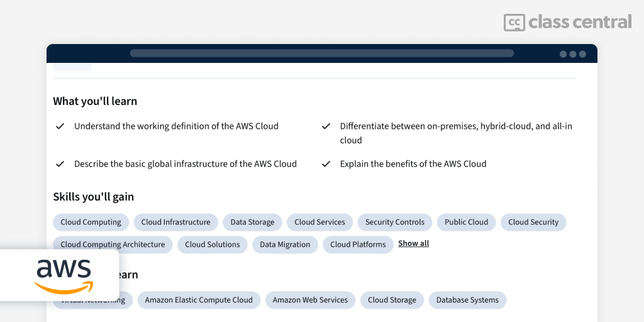Viewport: 644px width, 322px height.
Task: Click "Understand the working definition of the AWS Cloud"
Action: pos(176,126)
